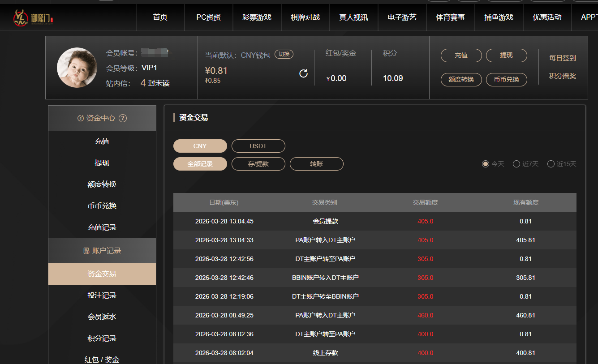Click the 提现 withdraw button in header
Viewport: 598px width, 364px height.
[506, 56]
